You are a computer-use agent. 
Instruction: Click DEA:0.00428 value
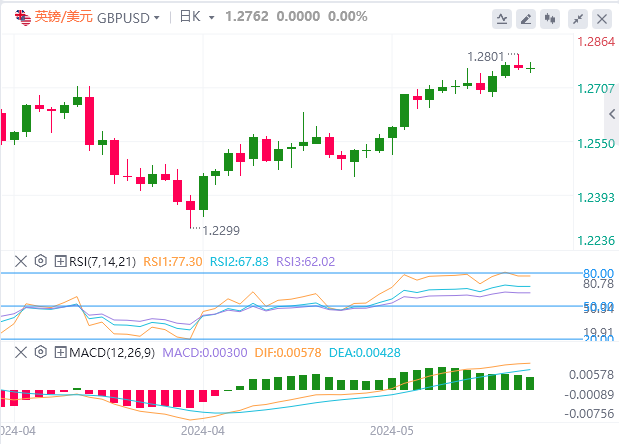click(x=365, y=352)
